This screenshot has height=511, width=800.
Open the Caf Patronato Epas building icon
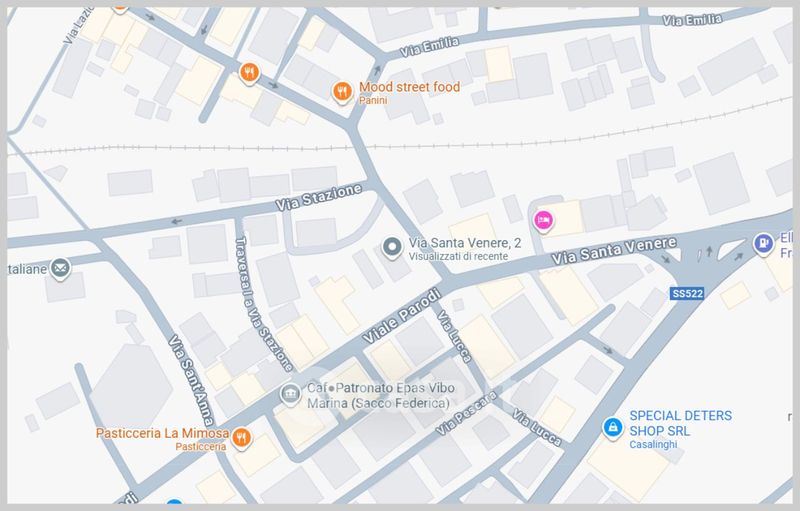tap(291, 394)
